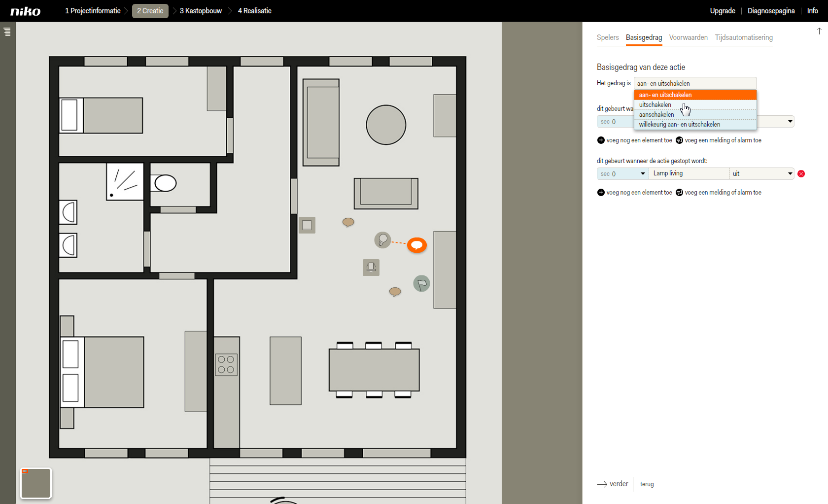828x504 pixels.
Task: Select the brown speech bubble above the lamp
Action: point(348,222)
